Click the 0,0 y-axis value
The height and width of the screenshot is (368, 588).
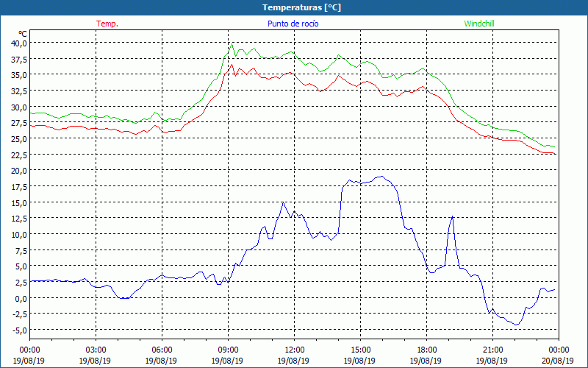click(x=21, y=298)
